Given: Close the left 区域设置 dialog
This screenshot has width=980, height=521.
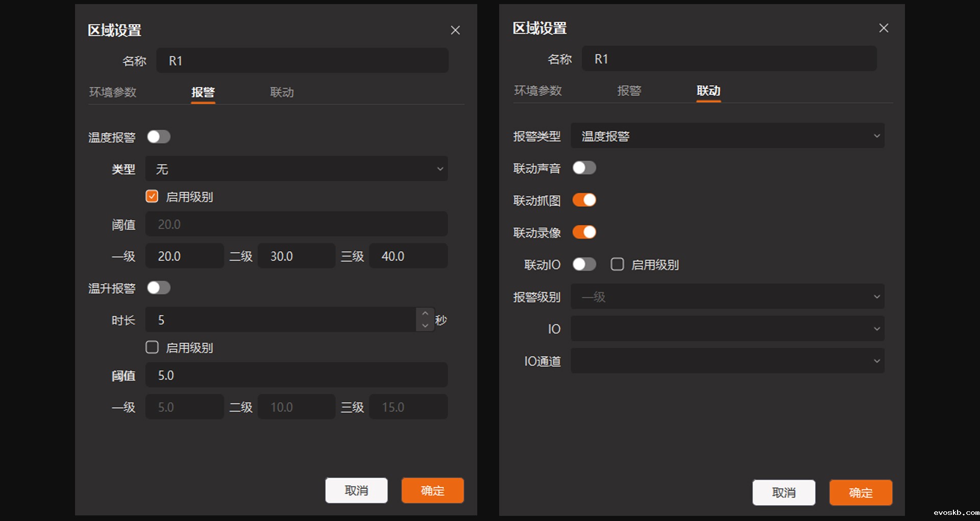Looking at the screenshot, I should click(455, 31).
